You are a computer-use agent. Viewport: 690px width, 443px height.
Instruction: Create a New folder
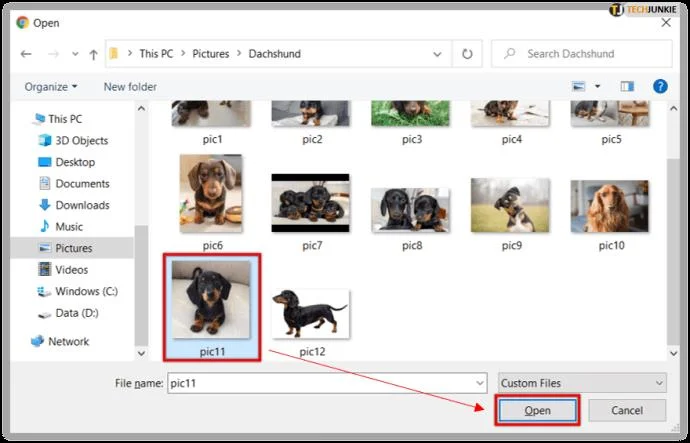[130, 87]
